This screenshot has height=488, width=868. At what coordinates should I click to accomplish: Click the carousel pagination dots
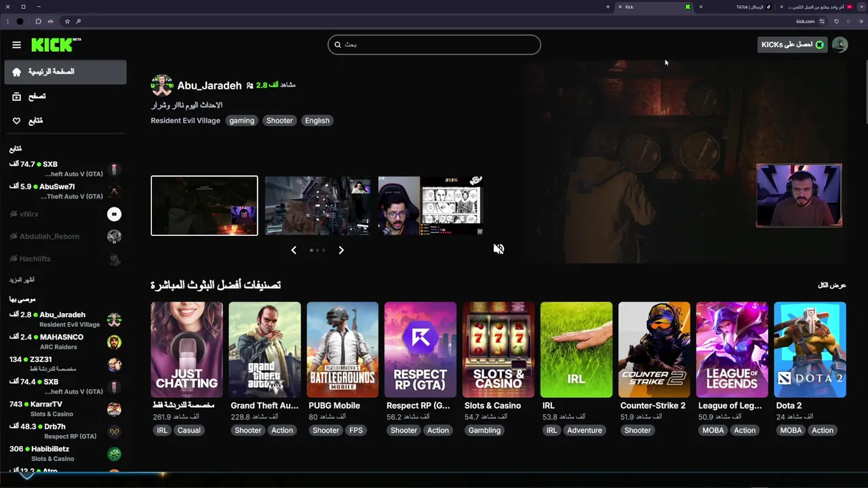click(317, 250)
